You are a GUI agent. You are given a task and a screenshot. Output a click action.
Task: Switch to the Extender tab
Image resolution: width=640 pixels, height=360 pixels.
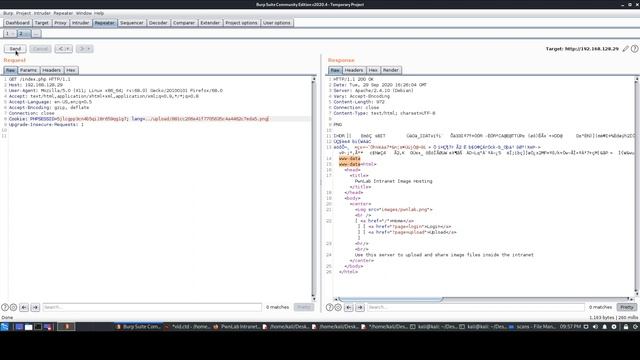click(210, 23)
